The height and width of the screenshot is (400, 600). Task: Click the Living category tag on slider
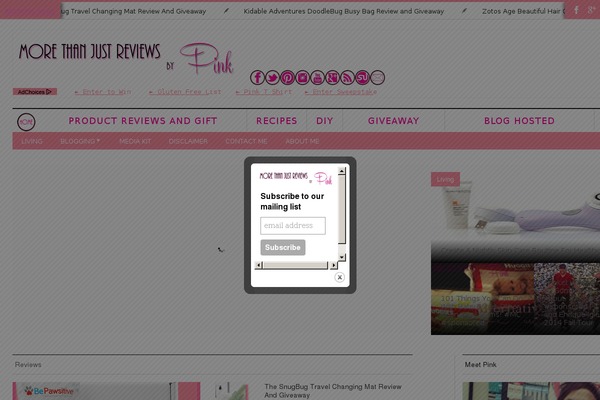445,179
